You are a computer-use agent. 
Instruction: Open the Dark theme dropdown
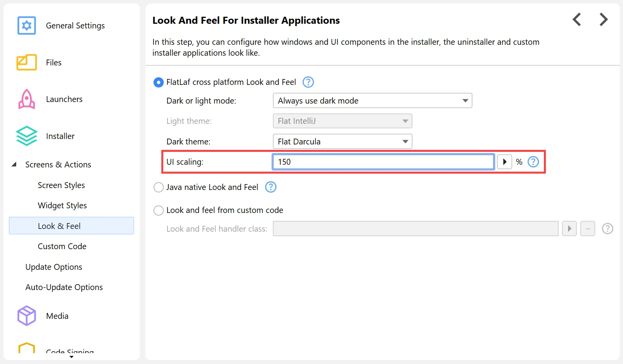(x=342, y=142)
